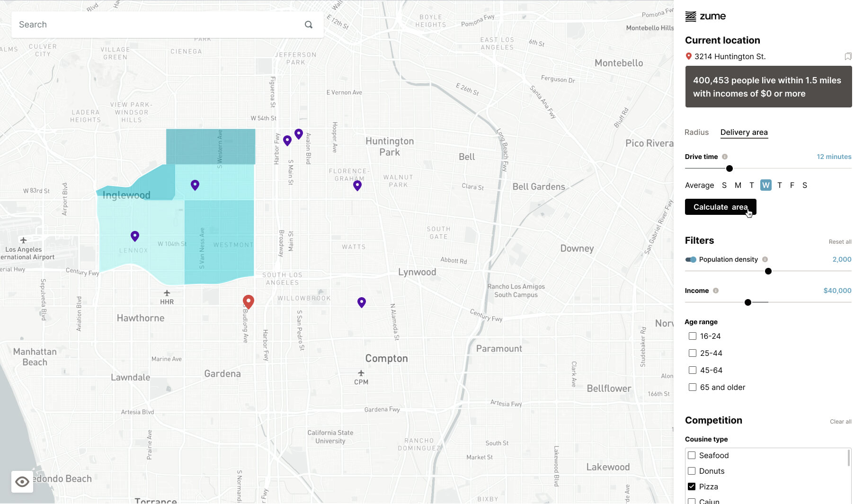Click the 2,000 population density value
This screenshot has height=504, width=863.
842,259
